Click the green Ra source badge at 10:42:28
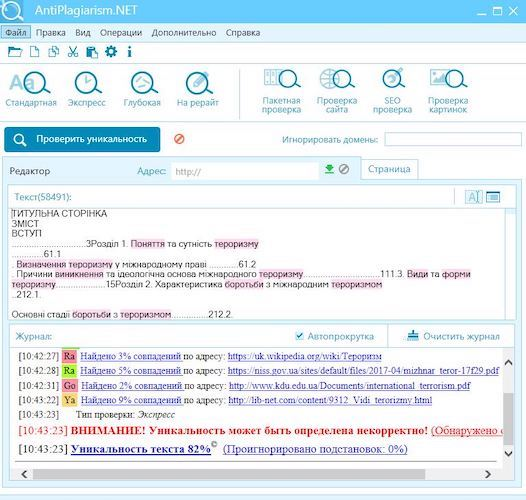The image size is (526, 500). point(69,371)
